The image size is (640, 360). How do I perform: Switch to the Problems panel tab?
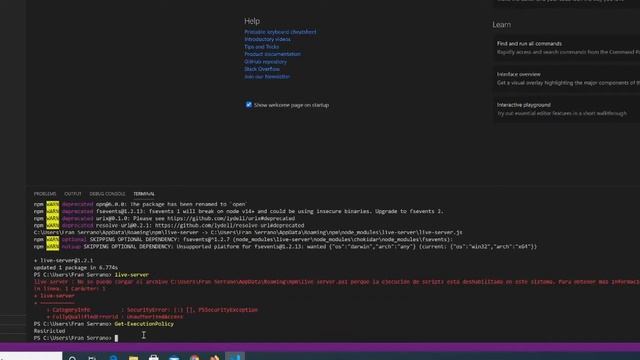pos(45,194)
